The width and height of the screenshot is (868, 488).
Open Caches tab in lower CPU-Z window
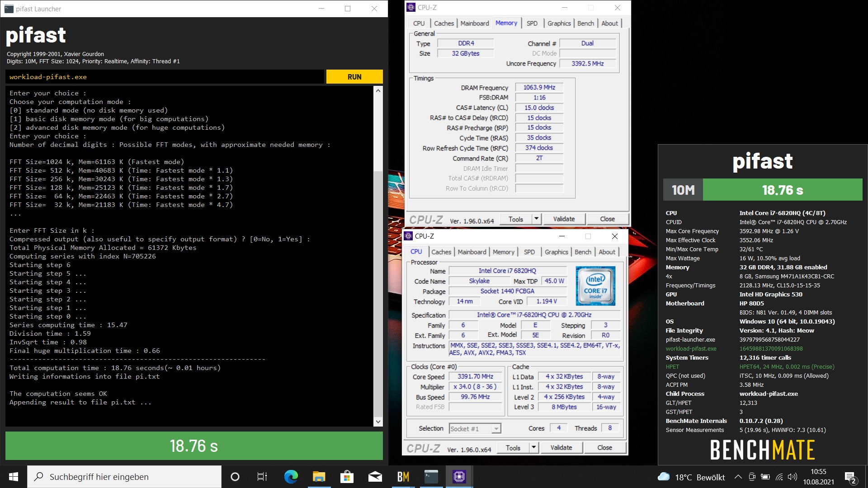[441, 252]
